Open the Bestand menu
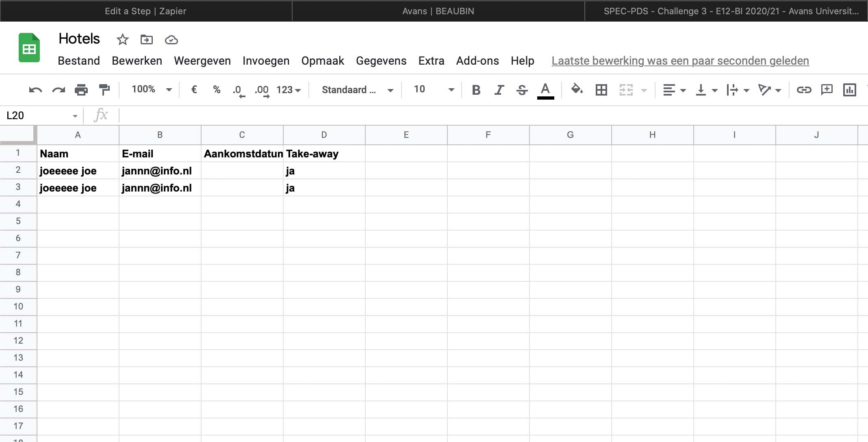The width and height of the screenshot is (868, 442). click(x=79, y=61)
